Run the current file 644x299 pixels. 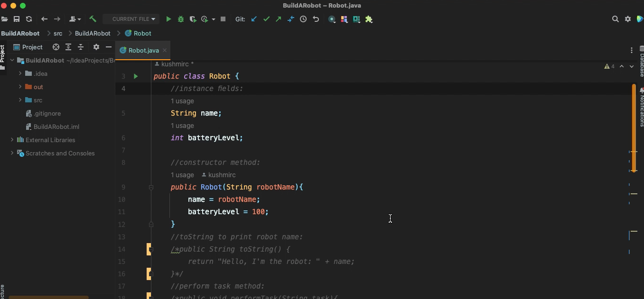click(x=168, y=19)
